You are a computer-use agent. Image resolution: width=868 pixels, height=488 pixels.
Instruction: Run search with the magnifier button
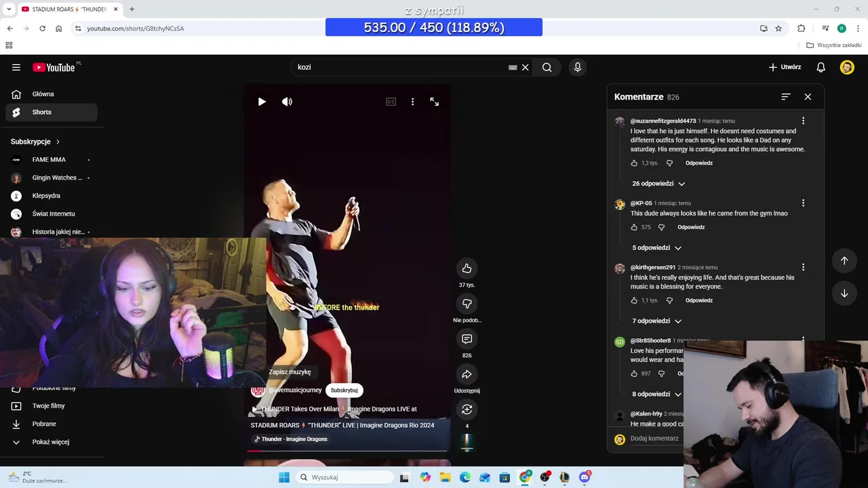(547, 67)
